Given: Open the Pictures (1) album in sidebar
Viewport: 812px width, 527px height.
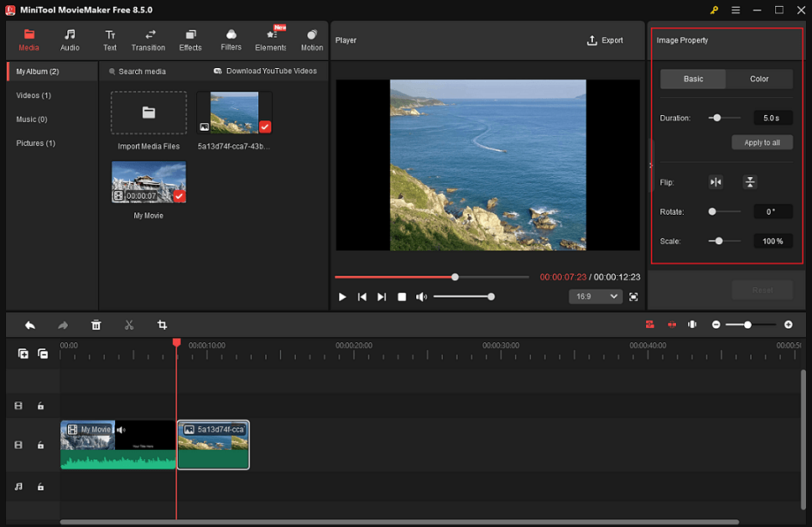Looking at the screenshot, I should click(35, 143).
